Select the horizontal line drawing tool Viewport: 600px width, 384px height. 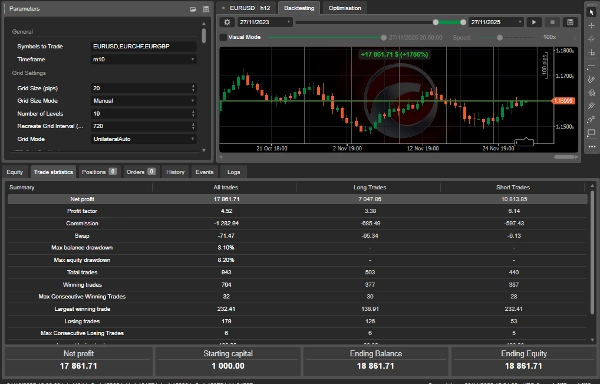point(592,66)
